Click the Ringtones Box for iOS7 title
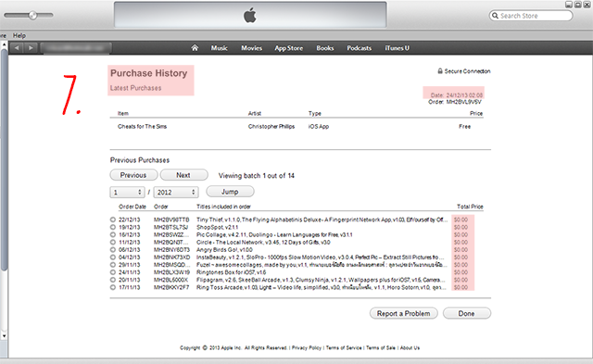The height and width of the screenshot is (364, 593). tap(231, 272)
